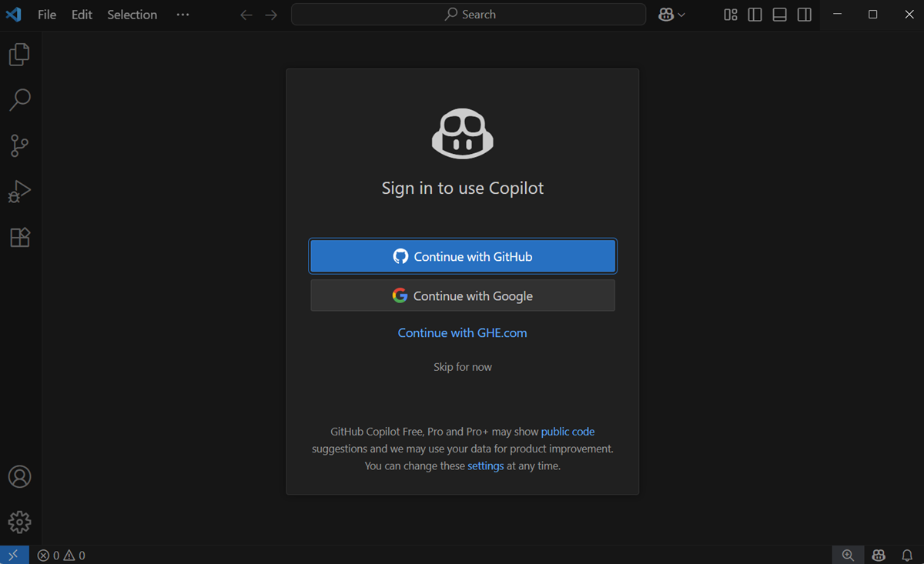Open the Copilot dropdown in the title bar
This screenshot has height=564, width=924.
pos(671,14)
